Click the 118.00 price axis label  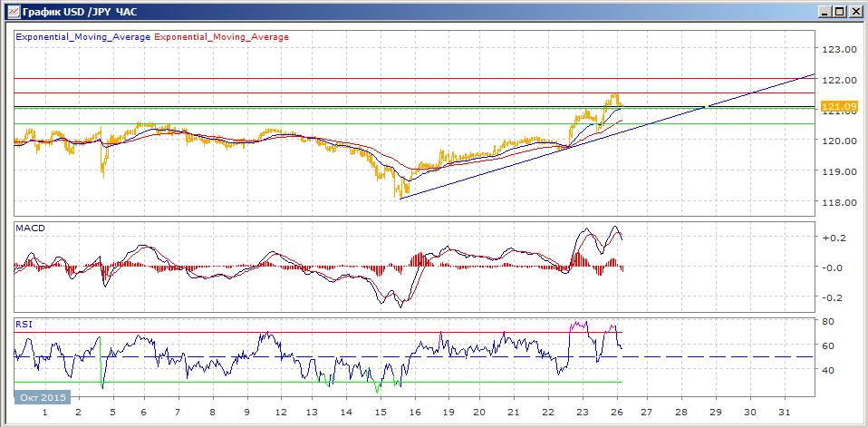click(x=839, y=202)
